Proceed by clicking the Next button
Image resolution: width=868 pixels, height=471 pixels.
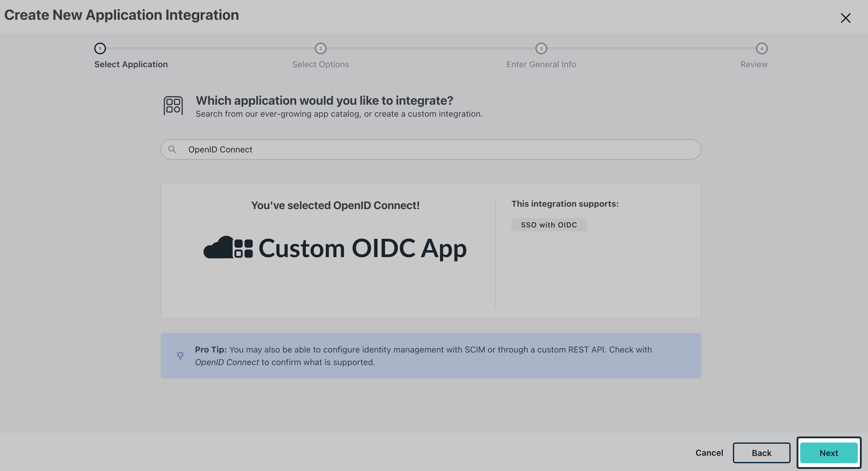[x=829, y=453]
